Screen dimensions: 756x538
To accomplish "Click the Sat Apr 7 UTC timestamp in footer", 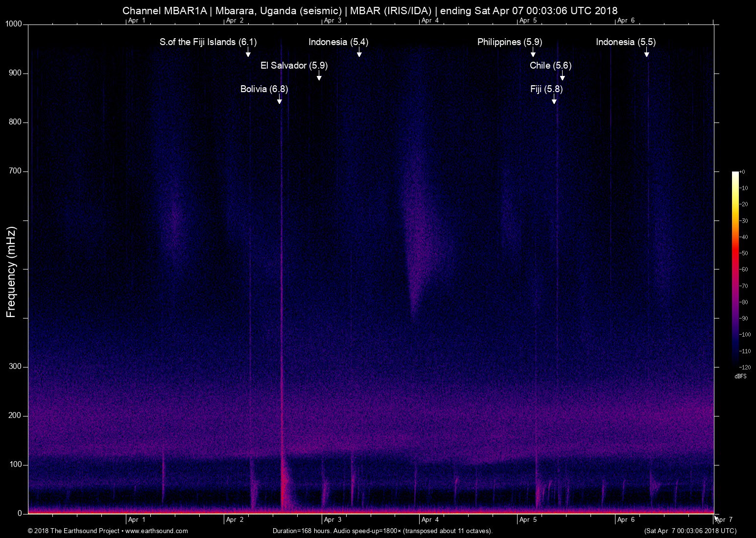I will [690, 531].
